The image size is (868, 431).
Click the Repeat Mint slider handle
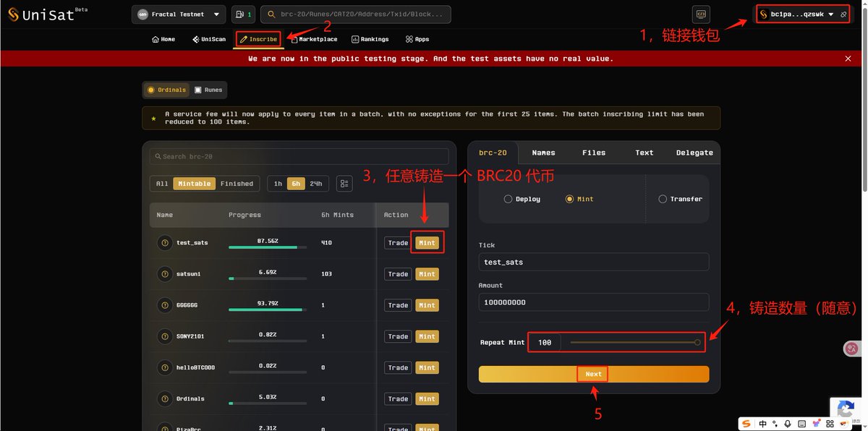tap(697, 343)
